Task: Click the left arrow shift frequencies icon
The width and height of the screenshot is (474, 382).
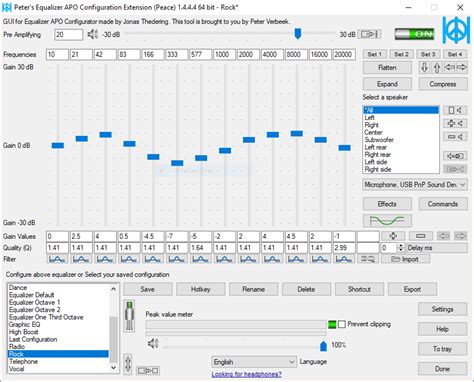Action: tap(449, 68)
